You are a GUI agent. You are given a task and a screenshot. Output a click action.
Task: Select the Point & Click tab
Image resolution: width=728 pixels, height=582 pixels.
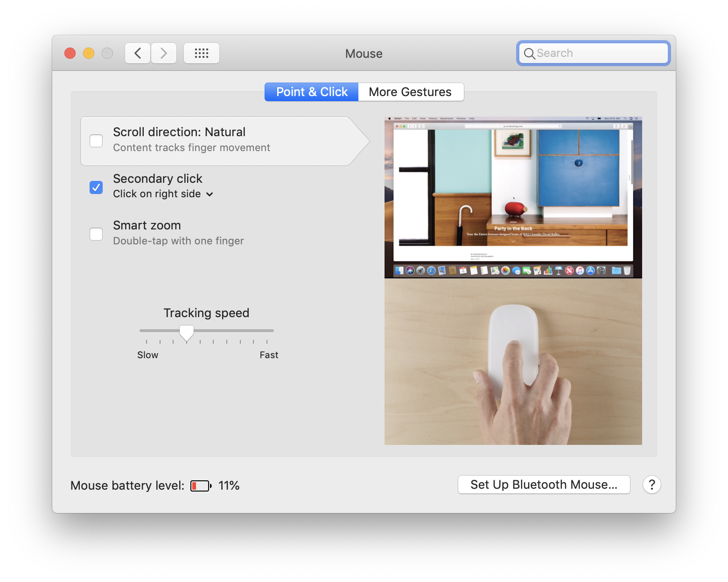tap(312, 92)
